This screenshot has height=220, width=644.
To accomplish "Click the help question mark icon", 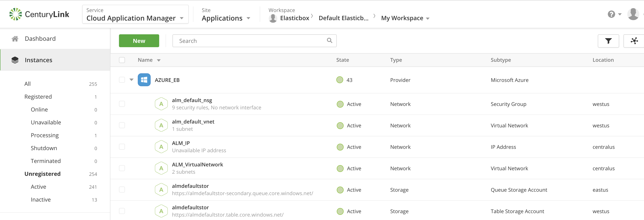I will [x=611, y=14].
